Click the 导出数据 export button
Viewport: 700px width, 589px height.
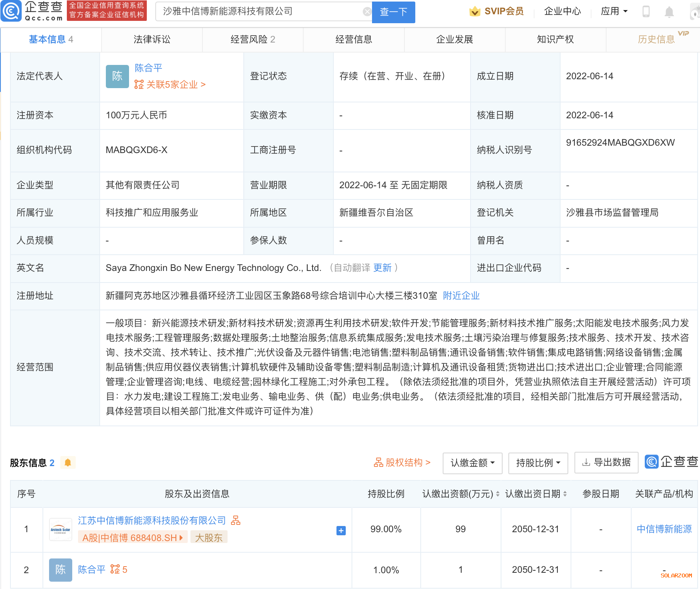pos(606,463)
